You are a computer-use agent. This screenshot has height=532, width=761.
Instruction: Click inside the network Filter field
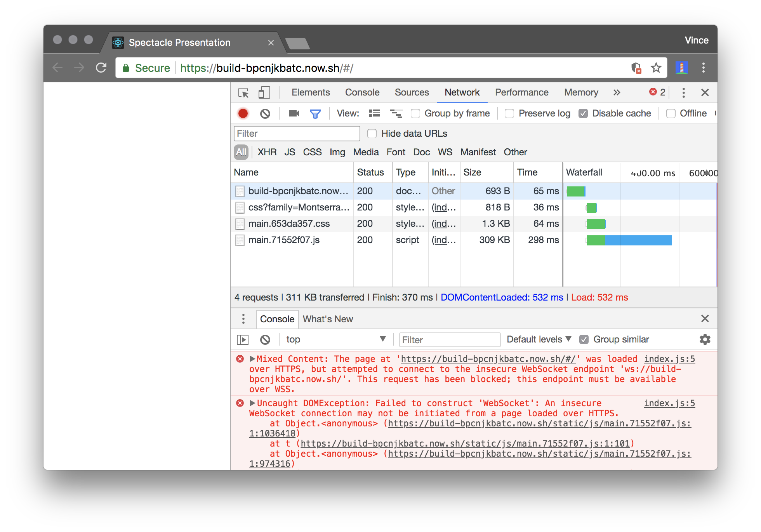coord(296,133)
